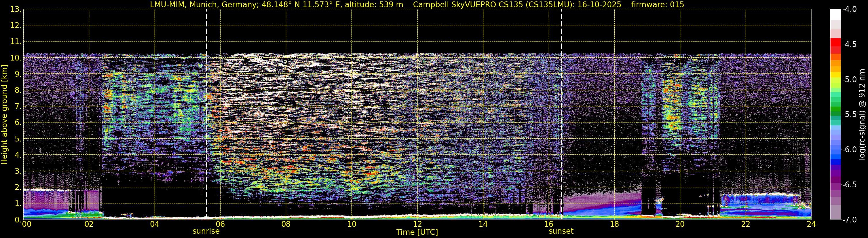Click the 'Height above ground [km]' axis label

pyautogui.click(x=4, y=115)
